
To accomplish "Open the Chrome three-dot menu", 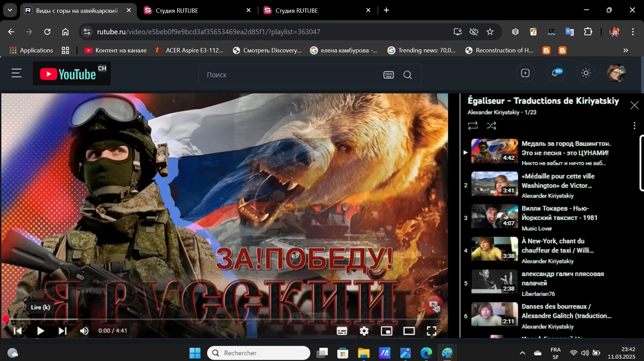I will point(633,32).
